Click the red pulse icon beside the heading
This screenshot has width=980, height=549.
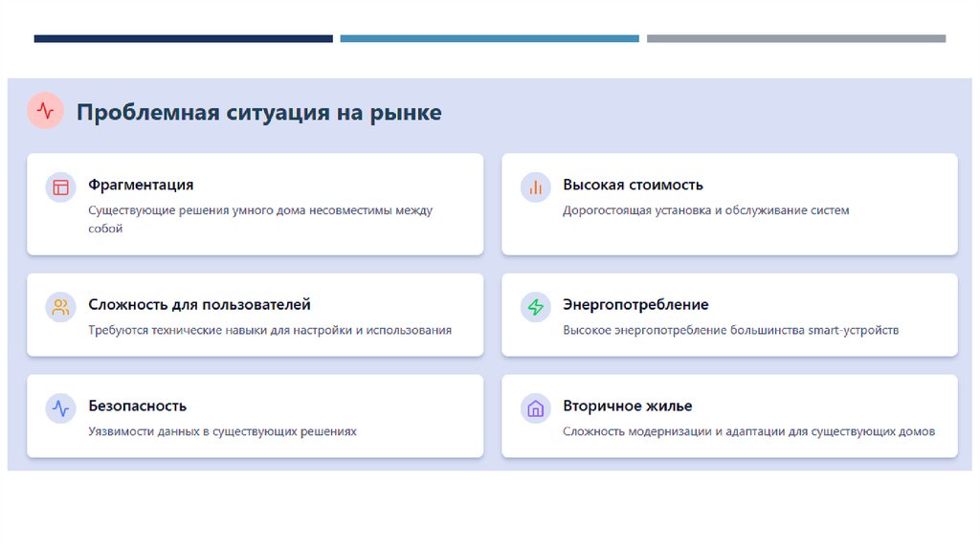coord(46,111)
